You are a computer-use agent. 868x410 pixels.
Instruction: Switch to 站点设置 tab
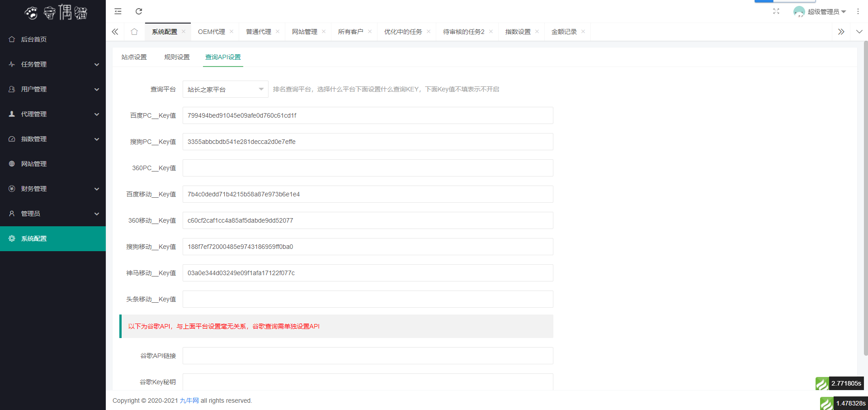[134, 57]
